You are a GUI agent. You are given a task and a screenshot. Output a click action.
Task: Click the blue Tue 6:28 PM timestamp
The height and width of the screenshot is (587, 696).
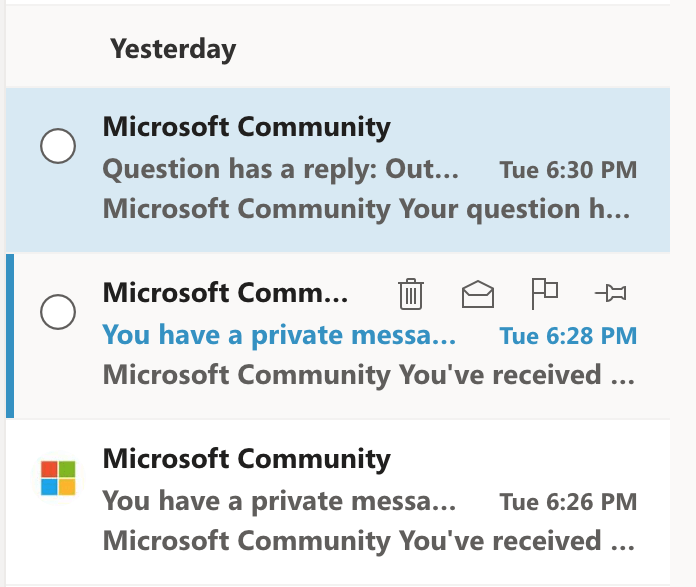pos(568,336)
